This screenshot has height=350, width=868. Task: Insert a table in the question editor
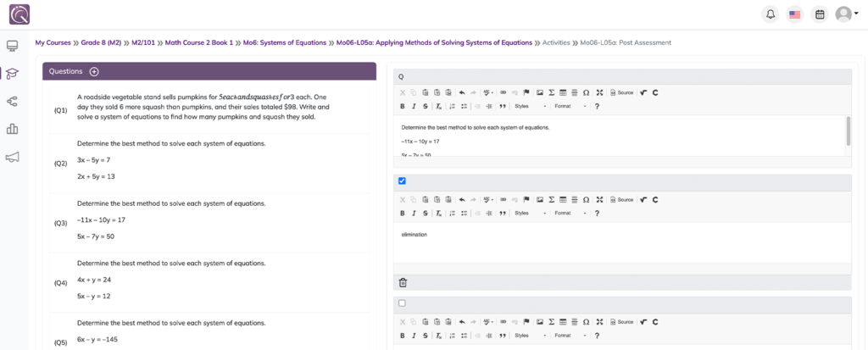click(x=563, y=92)
